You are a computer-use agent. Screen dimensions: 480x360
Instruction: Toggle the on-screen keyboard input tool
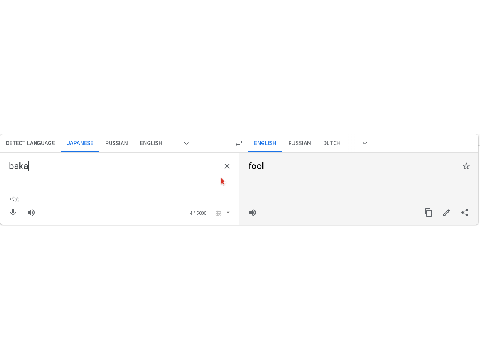[x=218, y=213]
